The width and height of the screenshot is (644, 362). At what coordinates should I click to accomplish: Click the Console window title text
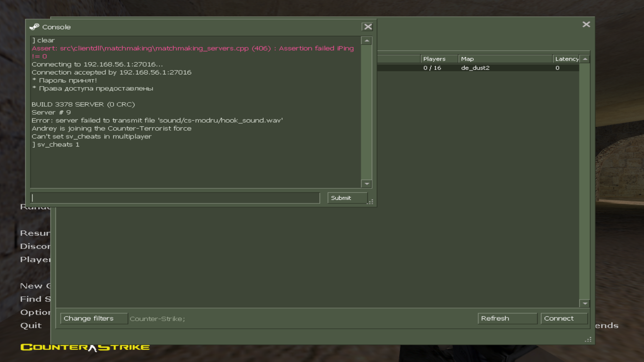56,27
